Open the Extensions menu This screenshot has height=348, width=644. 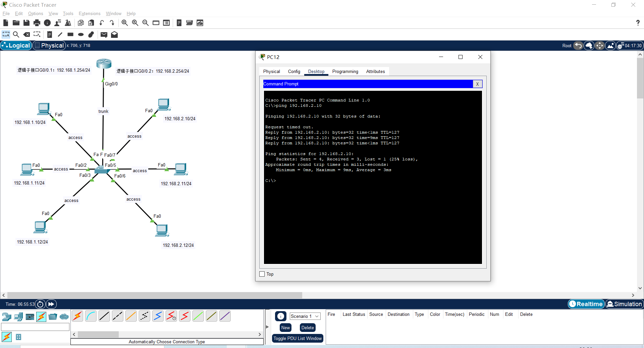tap(90, 13)
